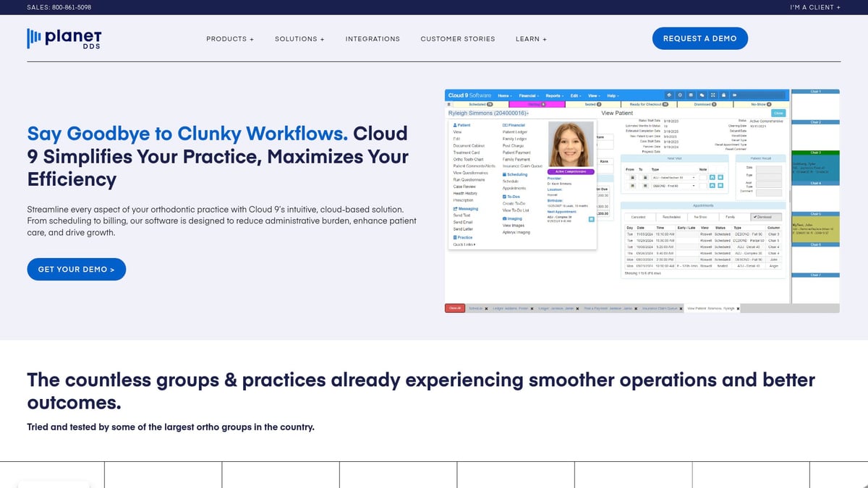Toggle the Canceled appointments filter
This screenshot has width=868, height=488.
coord(639,216)
